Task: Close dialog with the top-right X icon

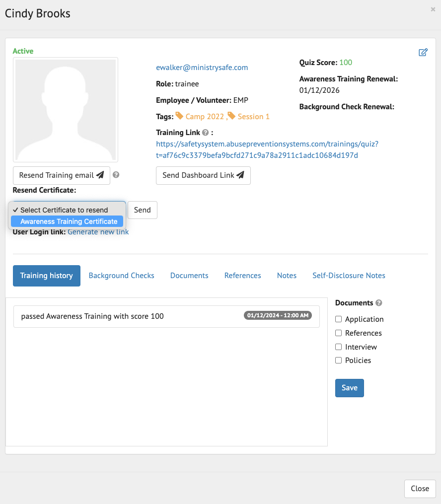Action: pyautogui.click(x=433, y=9)
